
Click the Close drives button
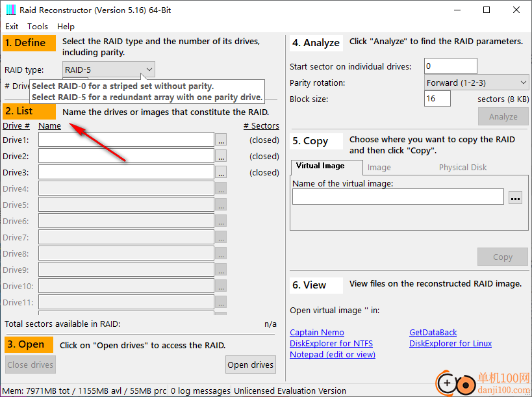tap(30, 365)
